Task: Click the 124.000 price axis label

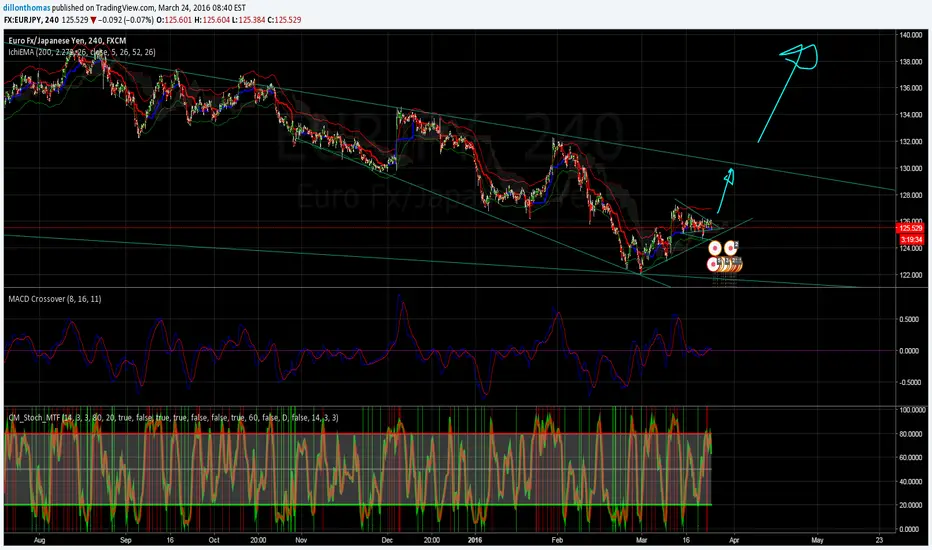Action: [x=911, y=249]
